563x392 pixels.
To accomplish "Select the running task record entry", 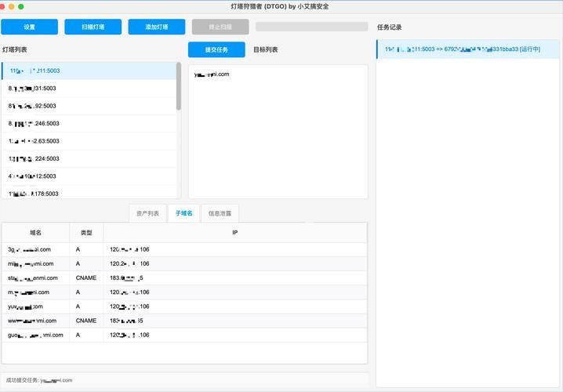I will (467, 49).
